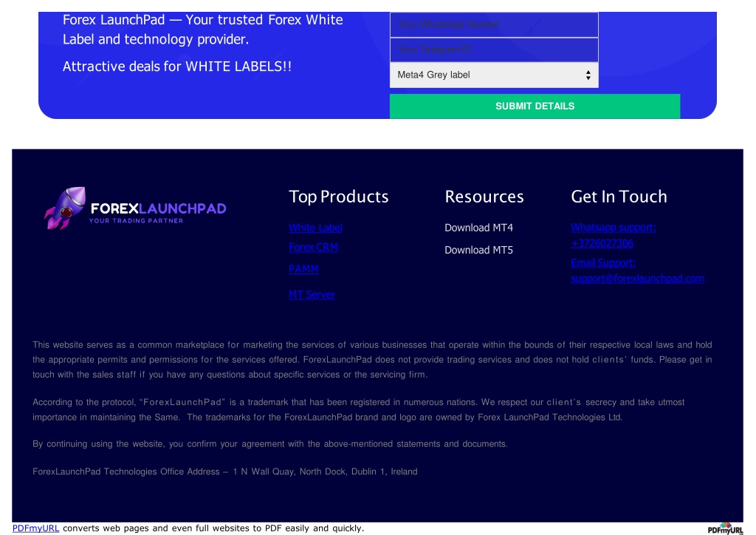Follow the PDFmyURL link in the footer line
The image size is (756, 535).
tap(35, 528)
